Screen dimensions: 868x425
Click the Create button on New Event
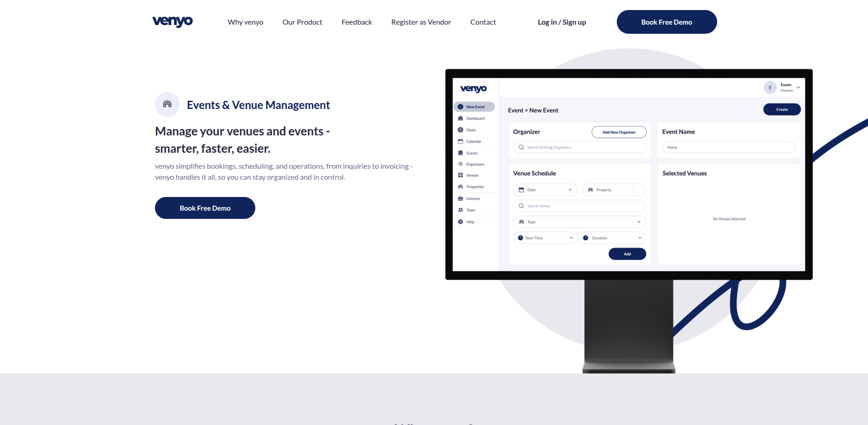[781, 109]
